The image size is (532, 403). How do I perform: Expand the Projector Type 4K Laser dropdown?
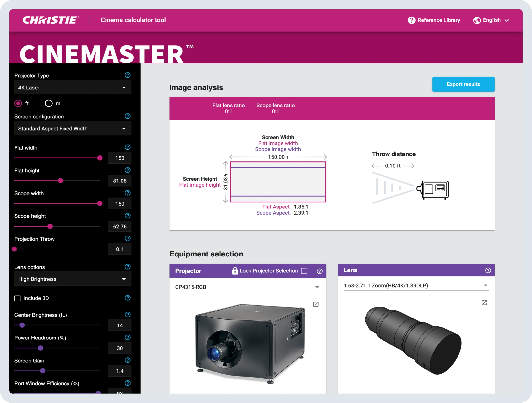point(73,87)
